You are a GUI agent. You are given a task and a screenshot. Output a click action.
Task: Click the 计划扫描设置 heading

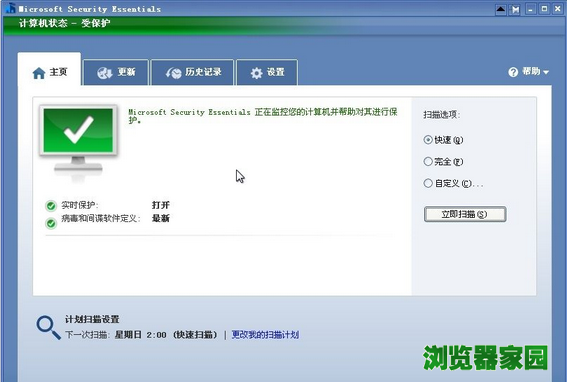click(x=92, y=319)
